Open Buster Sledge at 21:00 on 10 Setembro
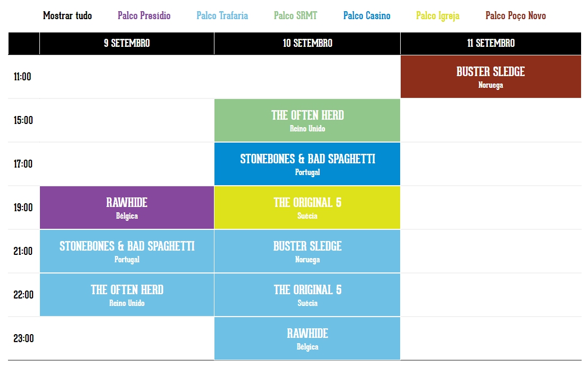The width and height of the screenshot is (588, 373). point(307,251)
